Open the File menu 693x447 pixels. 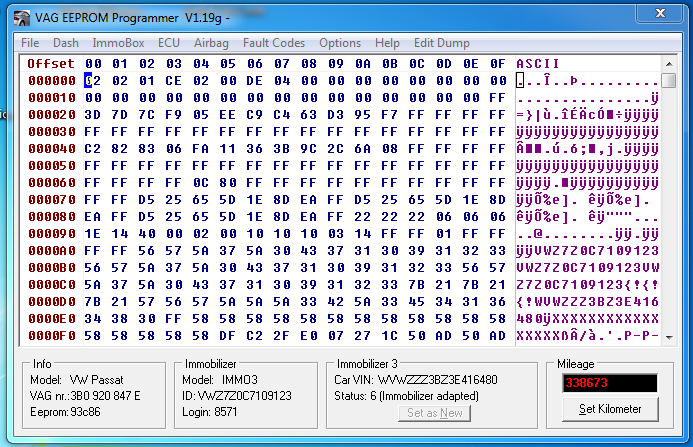tap(30, 43)
